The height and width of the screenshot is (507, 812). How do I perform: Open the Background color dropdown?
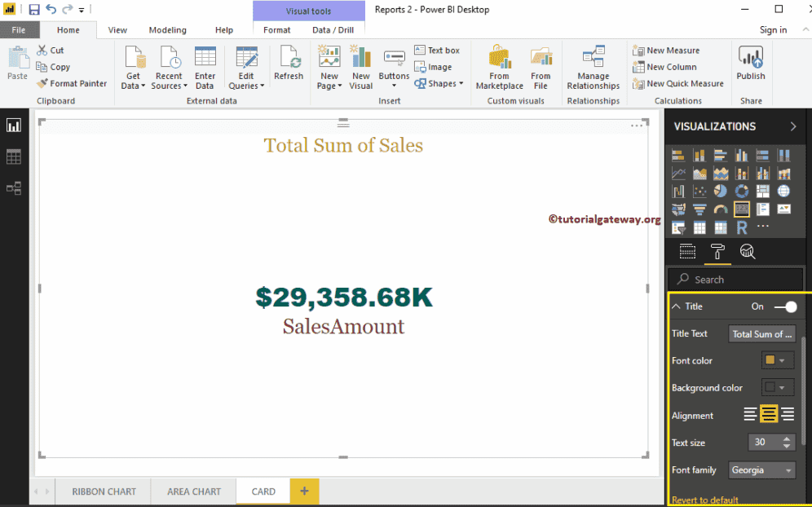778,387
